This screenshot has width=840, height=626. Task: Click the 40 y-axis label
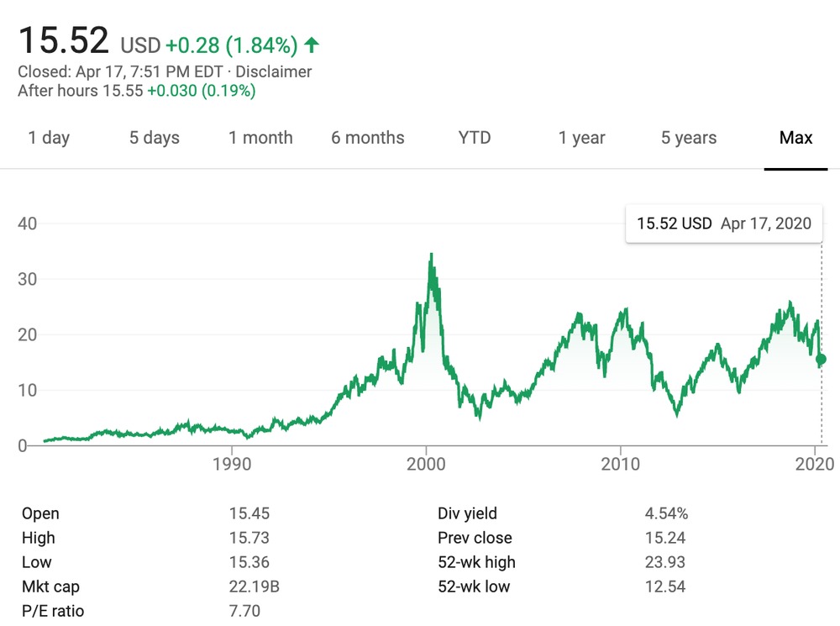point(29,224)
